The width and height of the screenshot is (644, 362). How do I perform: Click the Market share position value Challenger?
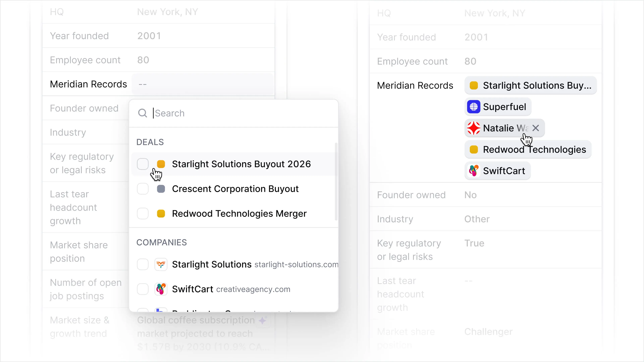(x=489, y=332)
